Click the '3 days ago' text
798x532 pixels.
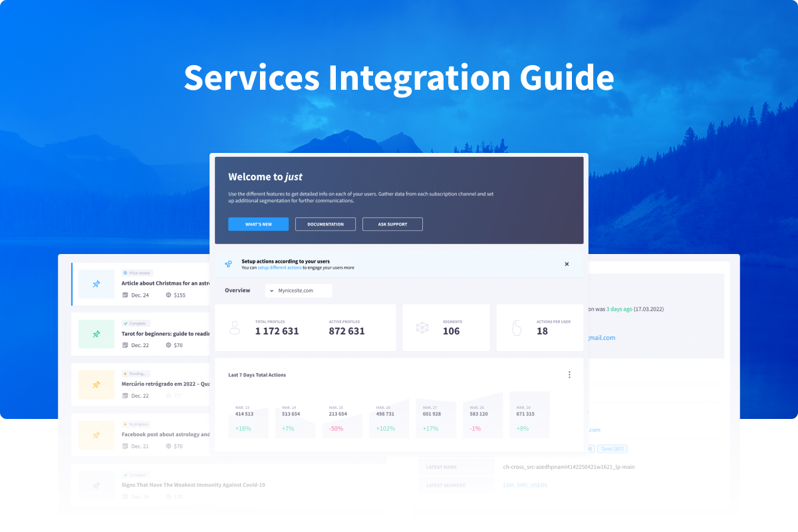619,309
